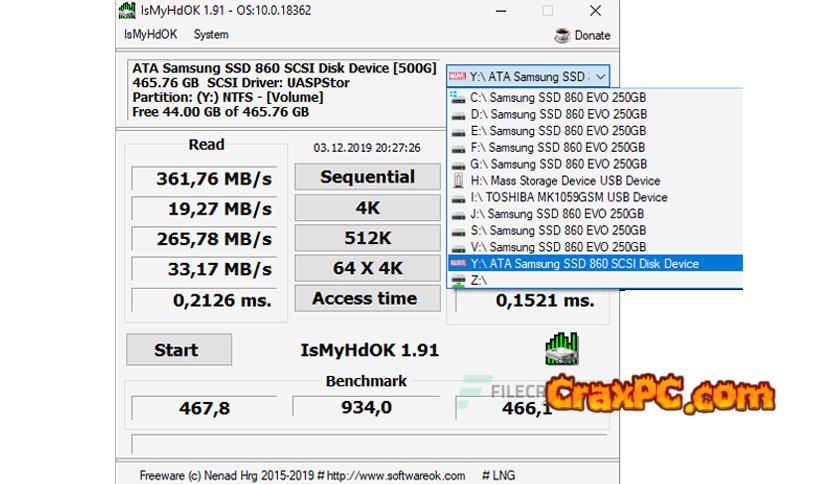Click the F:\ drive icon in list
This screenshot has width=836, height=484.
coord(458,149)
